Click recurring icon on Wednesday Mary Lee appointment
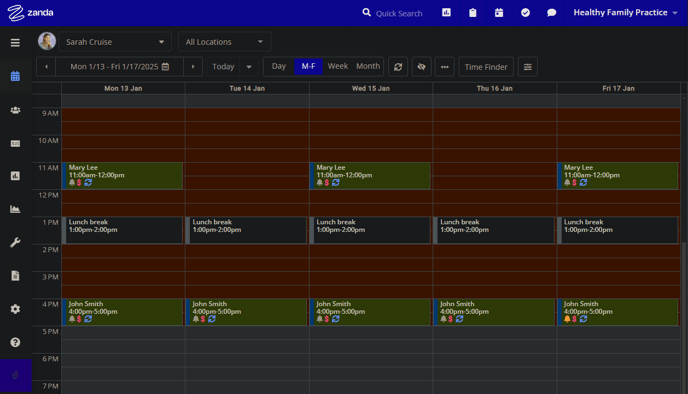Viewport: 688px width, 394px height. click(336, 183)
